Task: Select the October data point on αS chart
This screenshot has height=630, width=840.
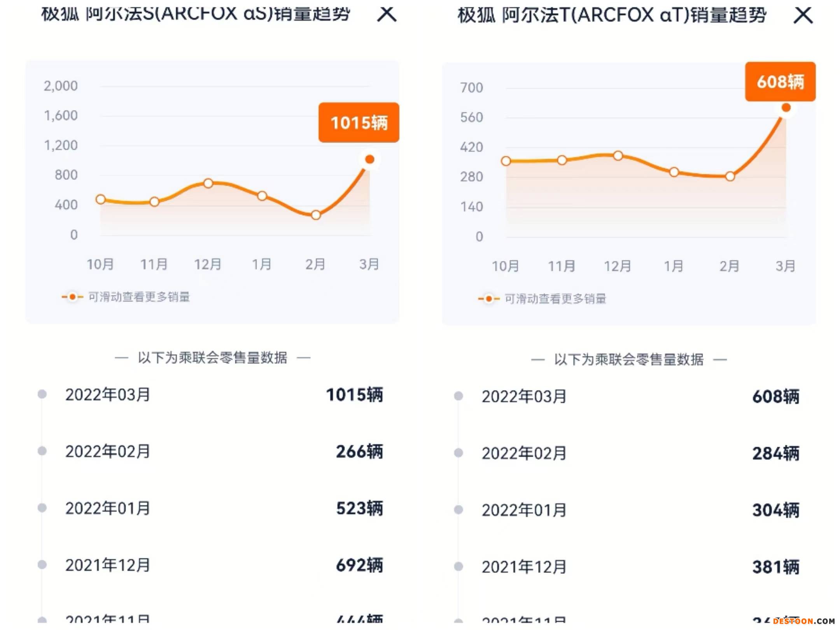Action: click(100, 199)
